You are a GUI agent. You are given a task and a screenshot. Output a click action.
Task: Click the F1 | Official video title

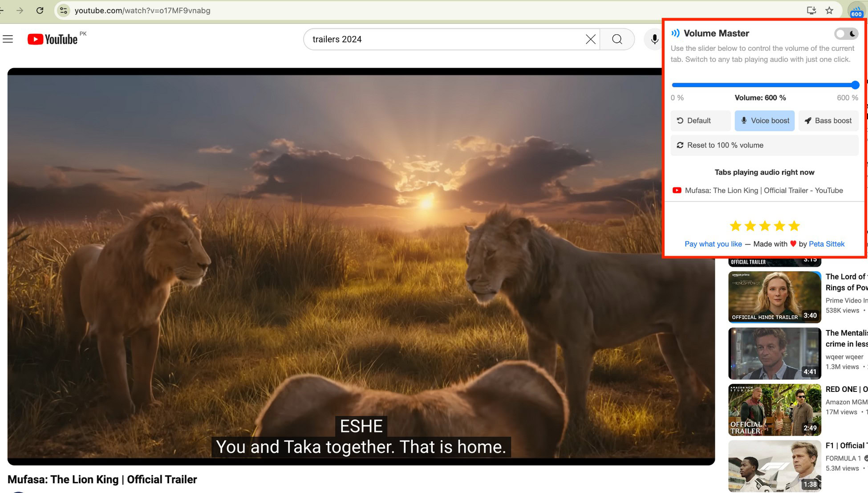coord(846,445)
